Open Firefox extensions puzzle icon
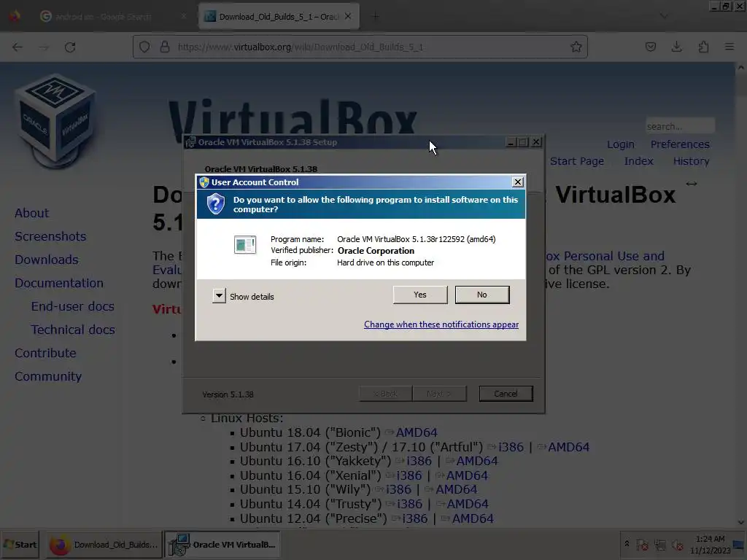The height and width of the screenshot is (560, 747). pos(703,47)
